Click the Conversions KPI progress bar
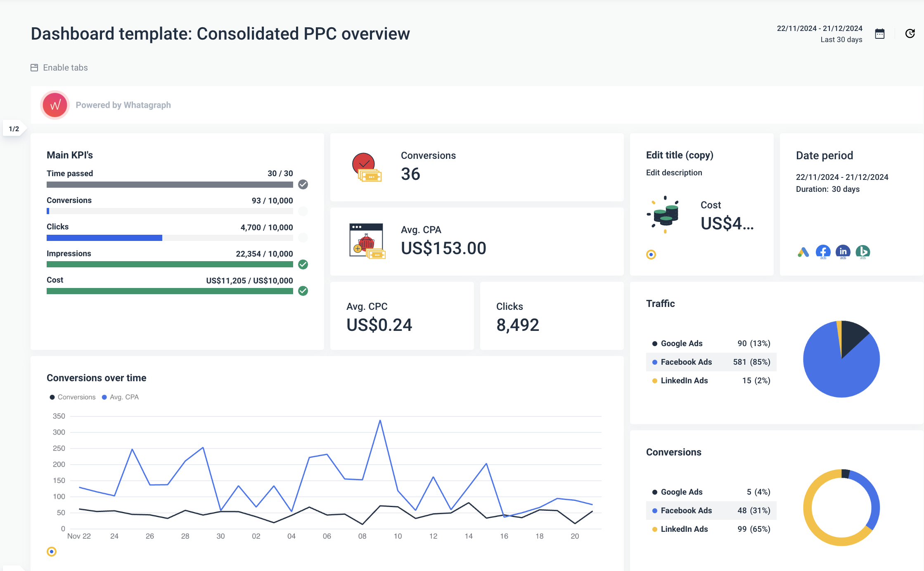Screen dimensions: 924x571 click(x=170, y=211)
